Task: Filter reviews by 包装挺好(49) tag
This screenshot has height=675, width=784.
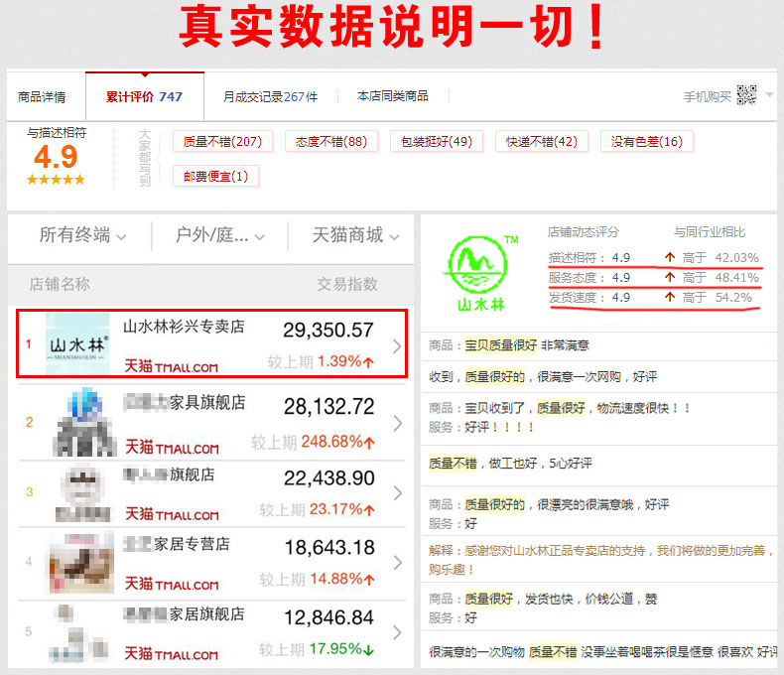Action: tap(437, 142)
